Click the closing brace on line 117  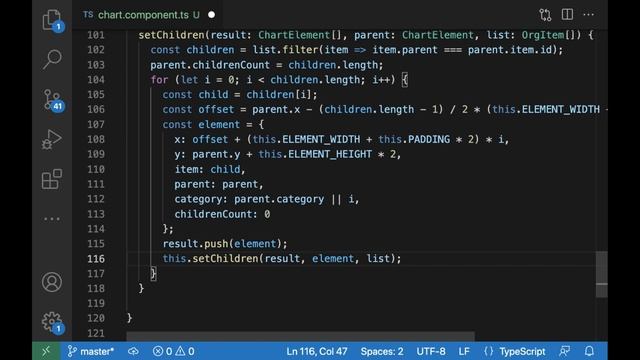pyautogui.click(x=153, y=273)
